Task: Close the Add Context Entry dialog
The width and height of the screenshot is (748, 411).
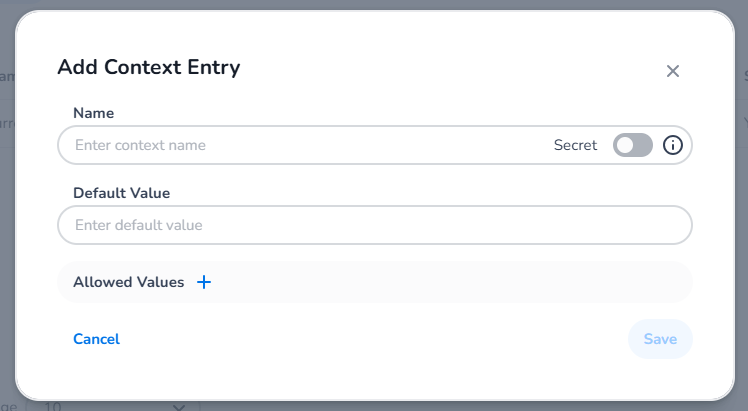Action: (x=673, y=72)
